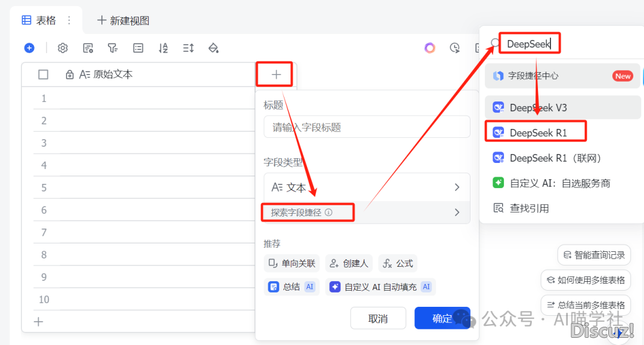This screenshot has height=345, width=644.
Task: Pick the 创建人 recommended field
Action: (349, 264)
